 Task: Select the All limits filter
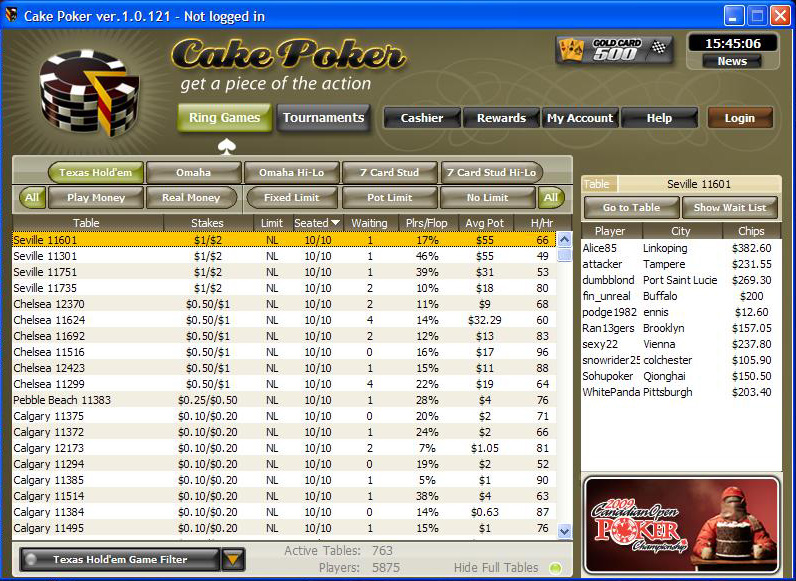coord(551,198)
